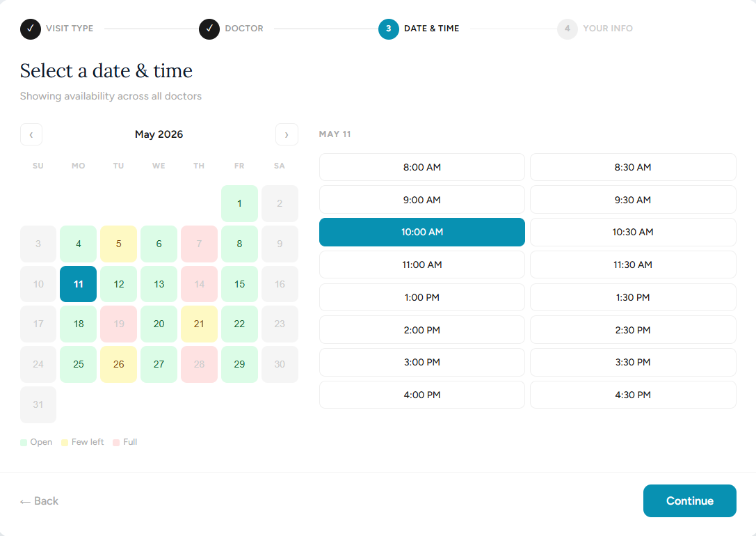The height and width of the screenshot is (536, 756).
Task: Click the green Open legend swatch
Action: click(x=24, y=442)
